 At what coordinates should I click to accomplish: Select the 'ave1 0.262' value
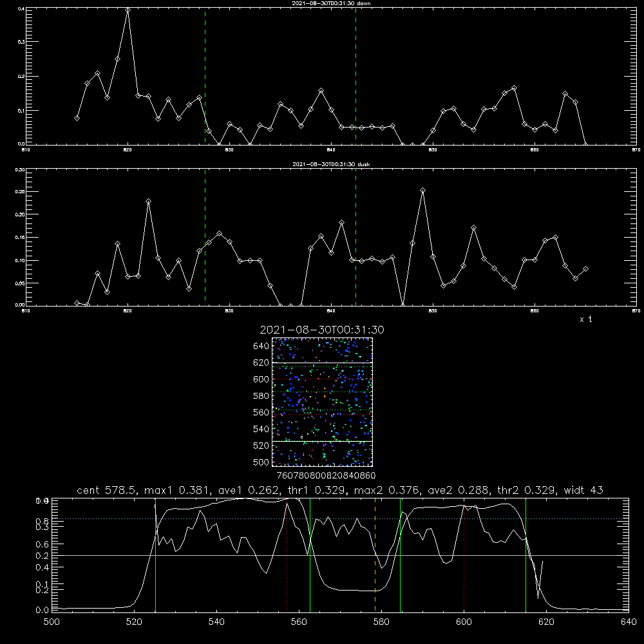click(x=248, y=490)
